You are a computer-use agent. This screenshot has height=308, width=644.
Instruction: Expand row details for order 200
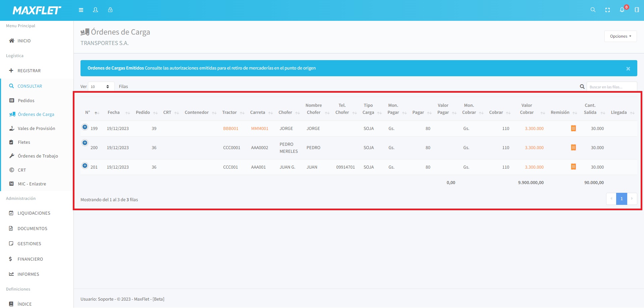pyautogui.click(x=85, y=143)
